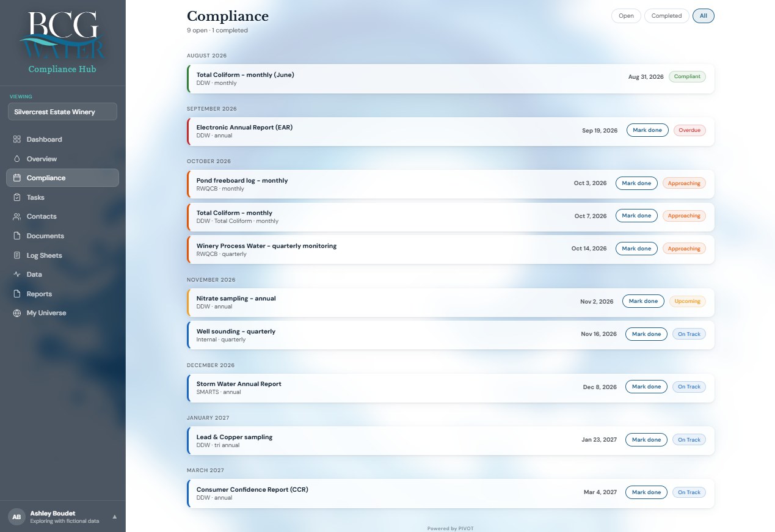Viewport: 775px width, 532px height.
Task: Click On Track badge for Well sounding
Action: point(689,334)
